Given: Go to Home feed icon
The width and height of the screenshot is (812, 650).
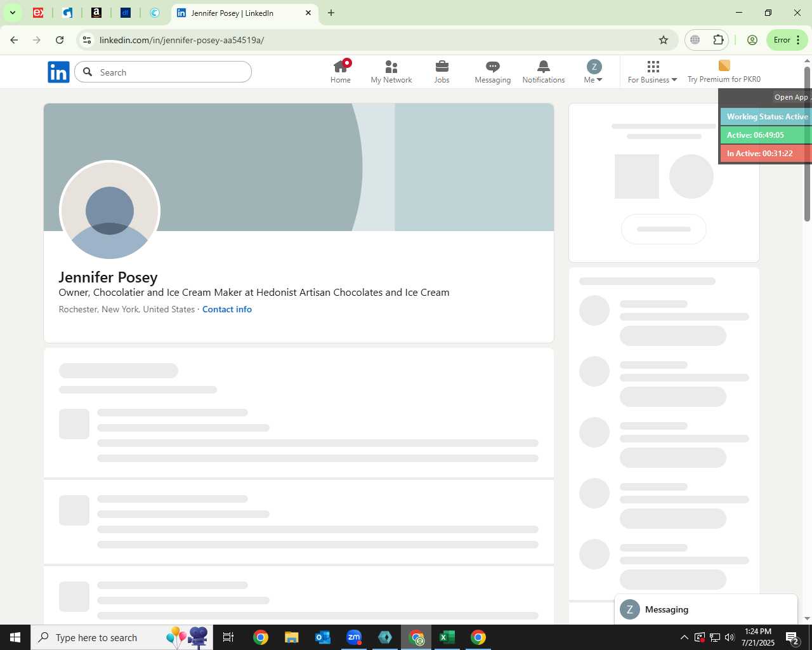Looking at the screenshot, I should tap(341, 72).
